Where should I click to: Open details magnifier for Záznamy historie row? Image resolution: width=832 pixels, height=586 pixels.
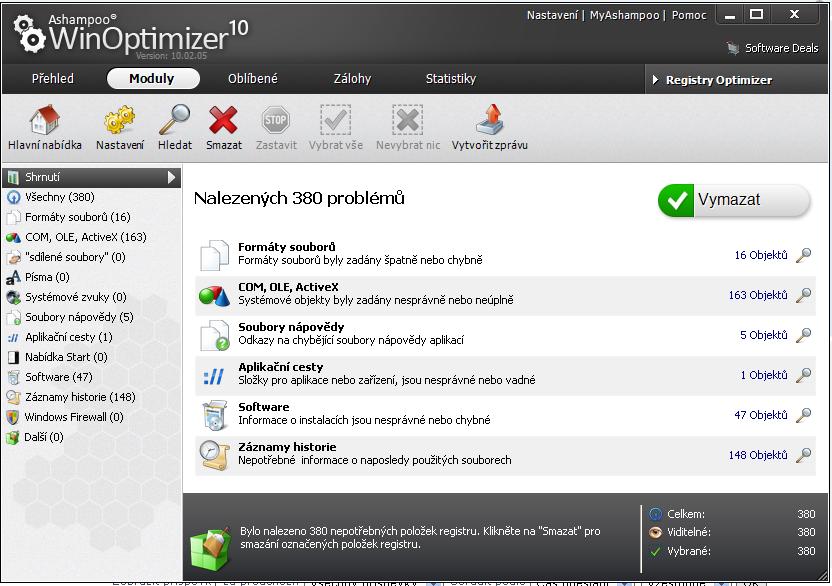point(804,455)
